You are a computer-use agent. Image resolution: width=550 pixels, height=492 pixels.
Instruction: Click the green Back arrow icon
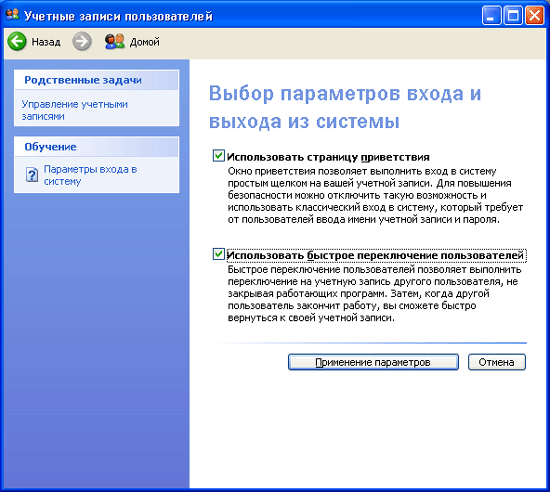(17, 41)
